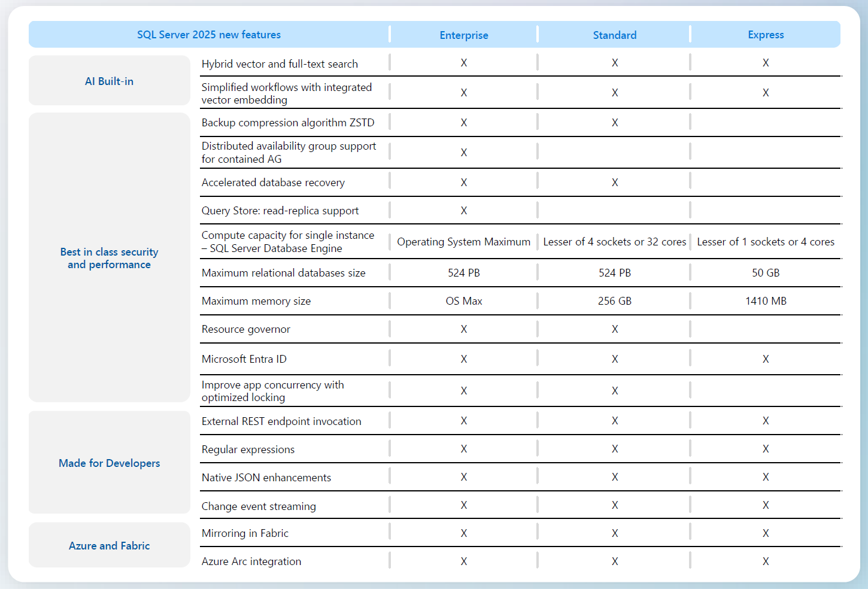Select the 256 GB Standard memory cell
Image resolution: width=868 pixels, height=589 pixels.
[x=614, y=301]
